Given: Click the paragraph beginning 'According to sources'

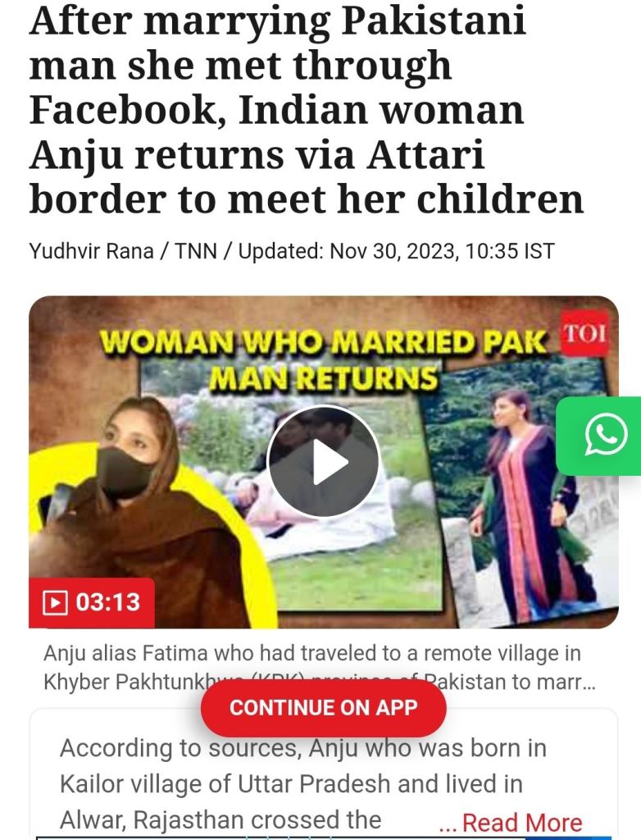Looking at the screenshot, I should pos(303,783).
